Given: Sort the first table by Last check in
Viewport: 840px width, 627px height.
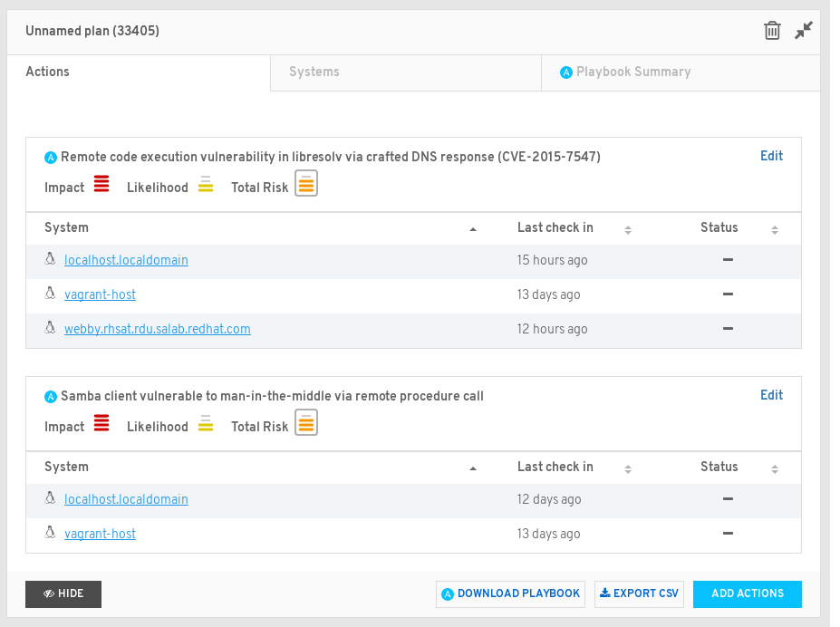Looking at the screenshot, I should [x=627, y=230].
